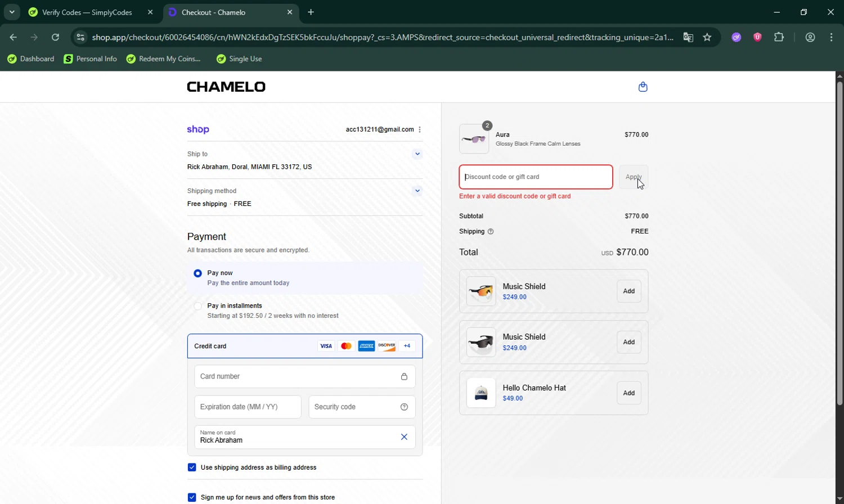844x504 pixels.
Task: Show security code help tooltip
Action: [404, 407]
